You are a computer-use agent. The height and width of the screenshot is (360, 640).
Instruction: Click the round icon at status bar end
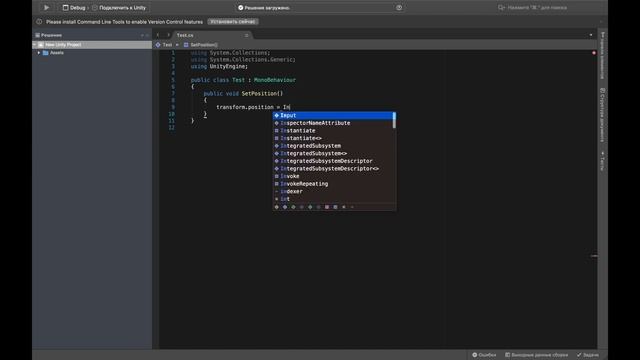[399, 7]
